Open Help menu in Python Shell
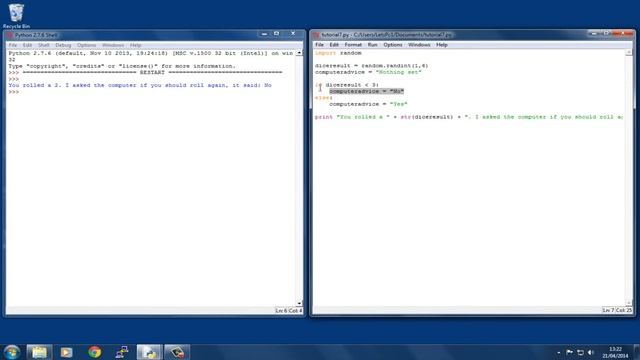Image resolution: width=640 pixels, height=360 pixels. coord(136,45)
